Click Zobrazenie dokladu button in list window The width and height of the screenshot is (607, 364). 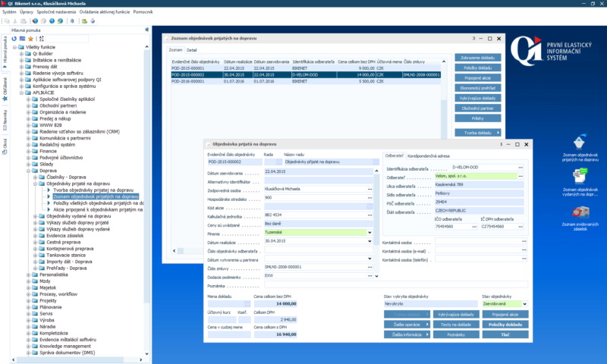pos(478,58)
